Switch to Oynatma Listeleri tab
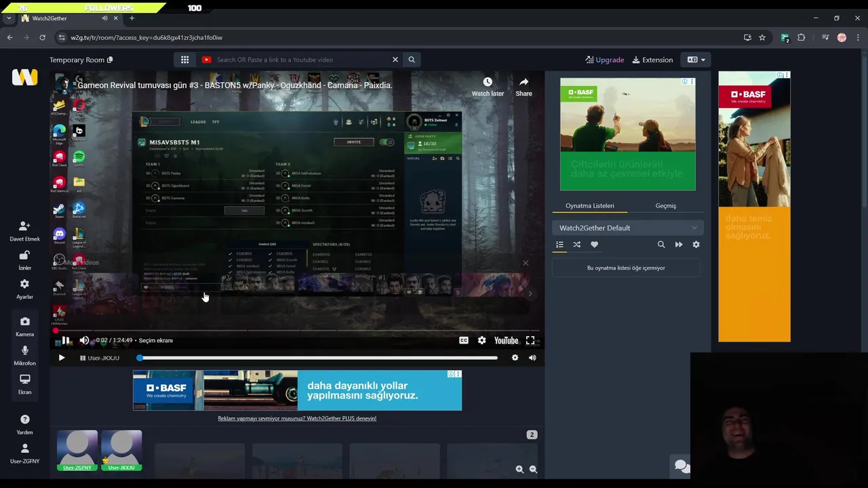Viewport: 868px width, 488px height. pyautogui.click(x=590, y=205)
